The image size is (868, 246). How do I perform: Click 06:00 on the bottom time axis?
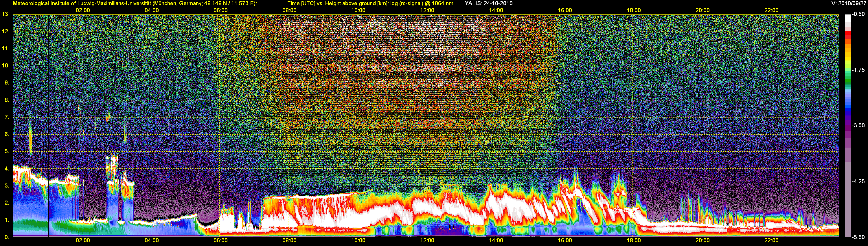tap(220, 240)
